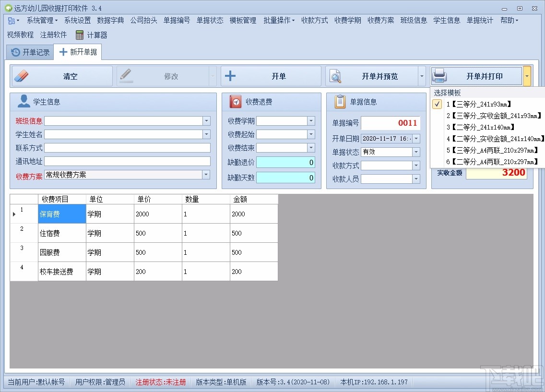This screenshot has width=545, height=392.
Task: Click the clipboard icon in 单据信息 header
Action: (x=340, y=101)
